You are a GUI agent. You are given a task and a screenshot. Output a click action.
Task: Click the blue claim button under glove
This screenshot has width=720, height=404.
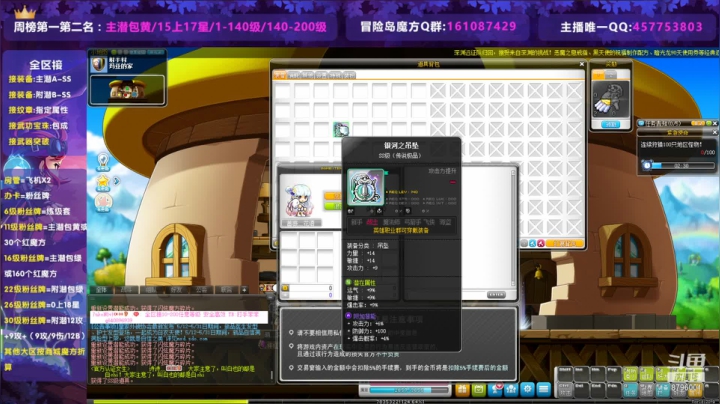(x=611, y=124)
